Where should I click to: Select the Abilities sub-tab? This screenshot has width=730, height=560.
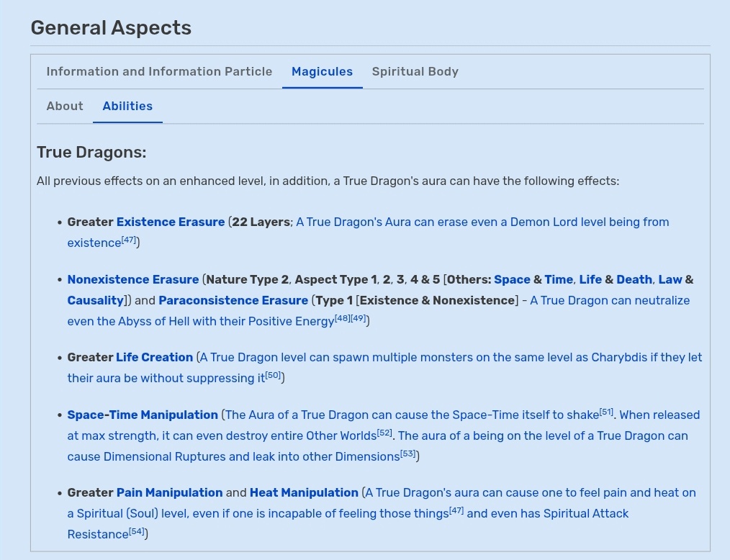click(x=127, y=106)
